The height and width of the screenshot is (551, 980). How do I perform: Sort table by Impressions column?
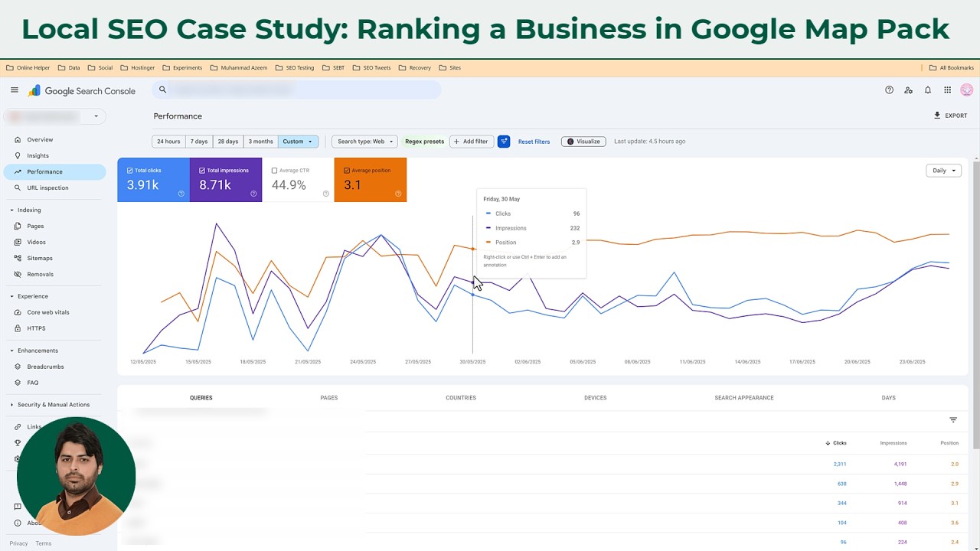point(893,443)
